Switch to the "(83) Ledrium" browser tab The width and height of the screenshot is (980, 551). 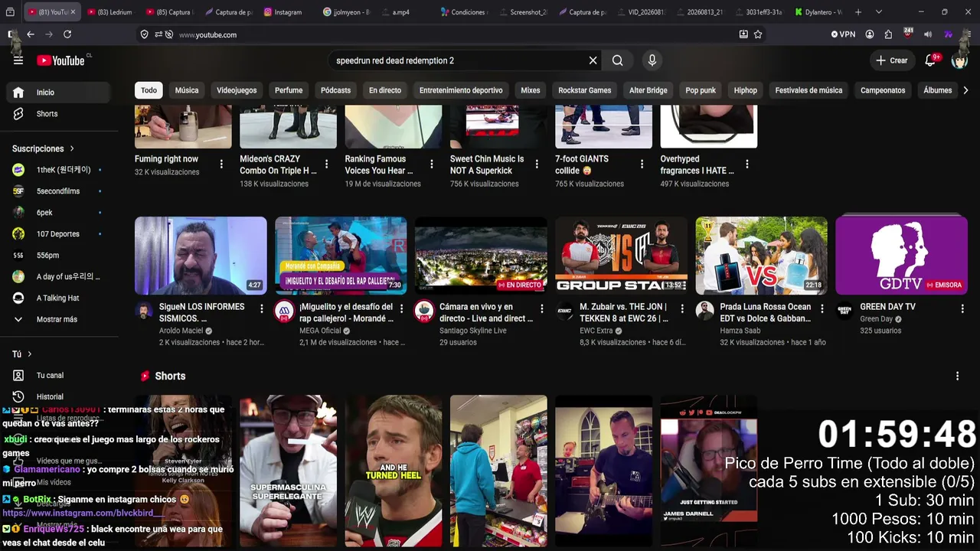(111, 12)
